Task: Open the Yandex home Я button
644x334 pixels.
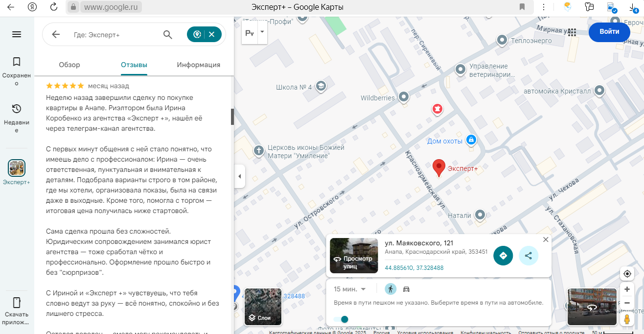Action: coord(32,7)
